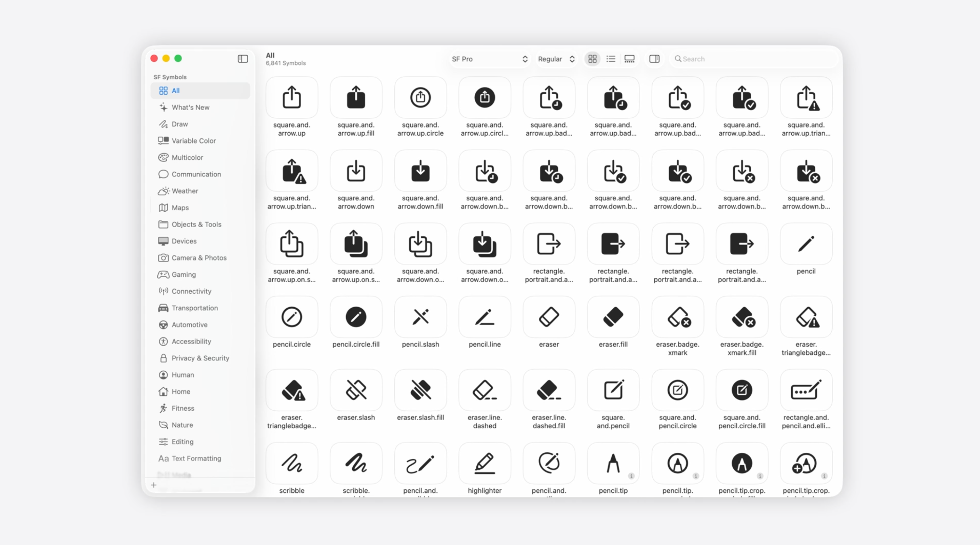
Task: Choose the pencil.circle.fill symbol
Action: 356,317
